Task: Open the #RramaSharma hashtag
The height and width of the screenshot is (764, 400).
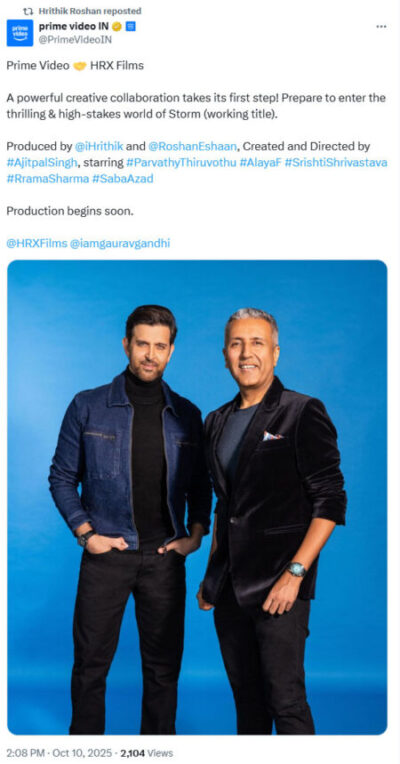Action: coord(48,178)
